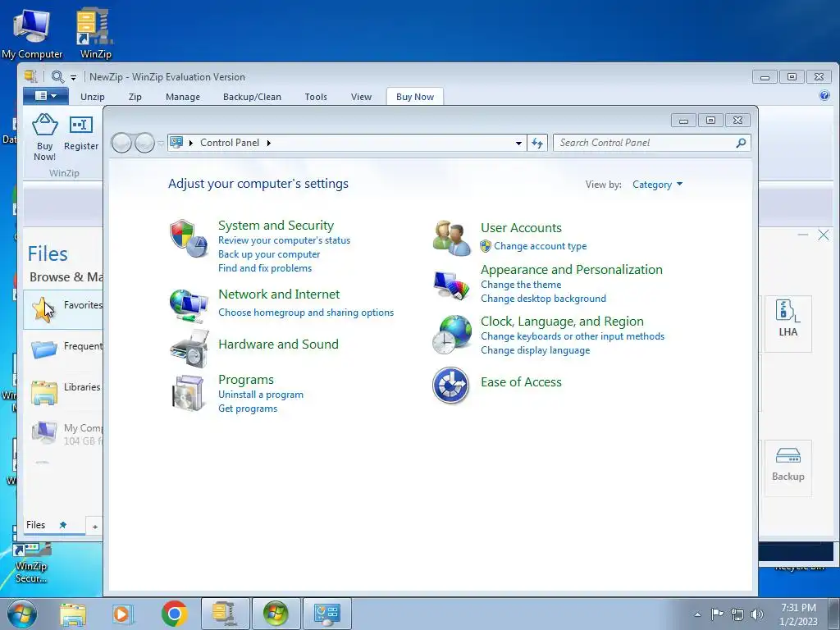Click the Register icon in WinZip ribbon

pos(81,126)
